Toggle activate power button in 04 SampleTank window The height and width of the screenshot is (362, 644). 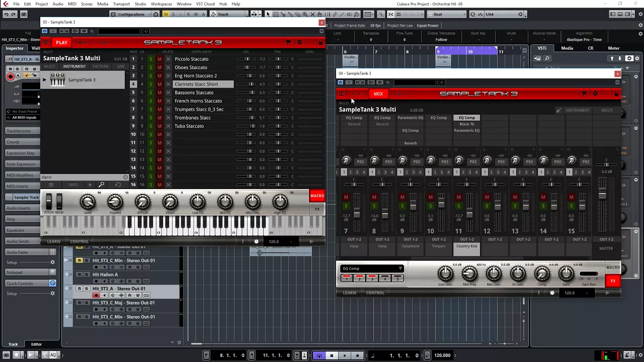pos(341,82)
